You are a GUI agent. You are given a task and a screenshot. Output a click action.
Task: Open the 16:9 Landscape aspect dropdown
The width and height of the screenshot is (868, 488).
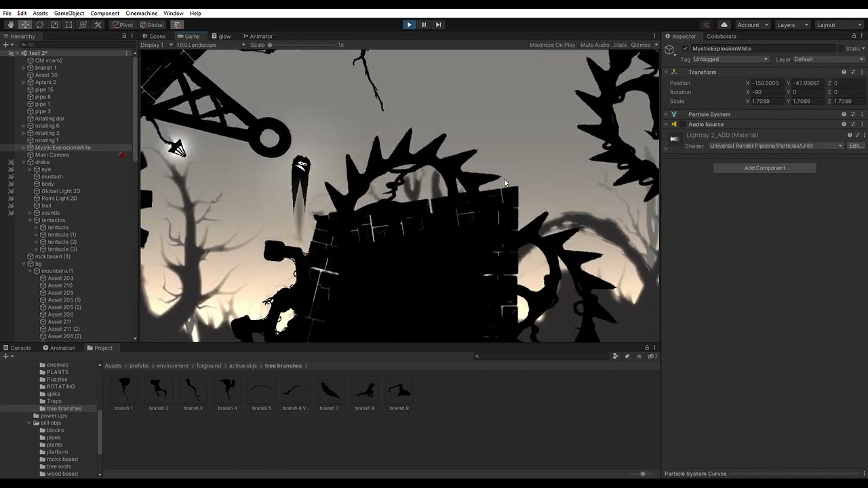[211, 45]
